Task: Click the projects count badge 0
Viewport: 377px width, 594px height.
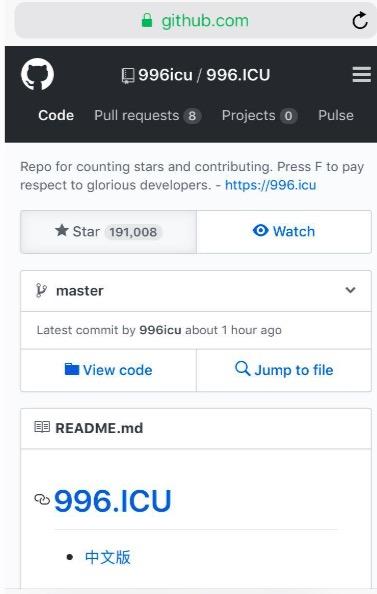Action: pos(288,116)
